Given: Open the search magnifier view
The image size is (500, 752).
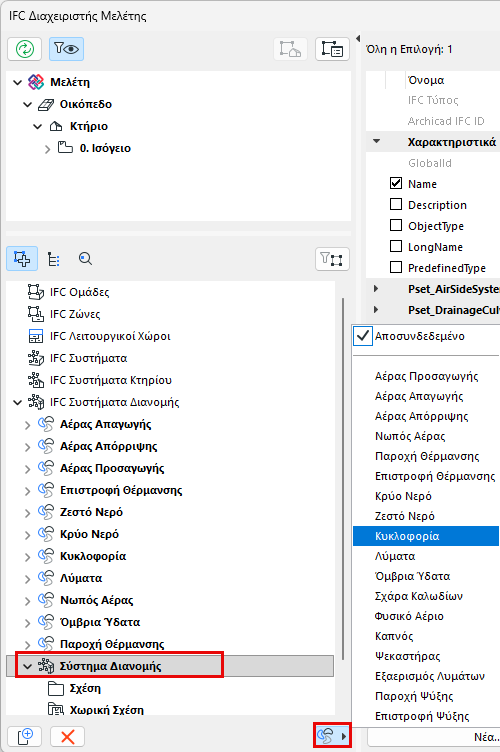Looking at the screenshot, I should point(85,259).
